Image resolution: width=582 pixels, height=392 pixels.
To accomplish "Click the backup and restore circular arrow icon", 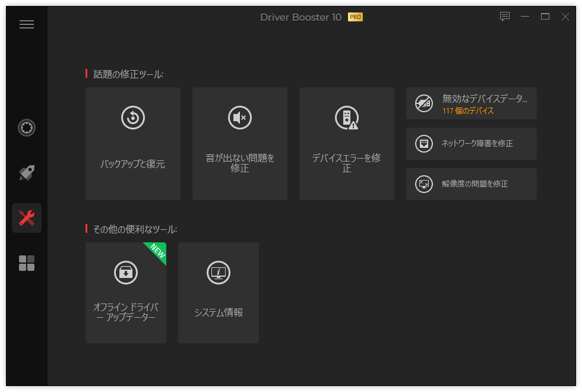I will 133,118.
